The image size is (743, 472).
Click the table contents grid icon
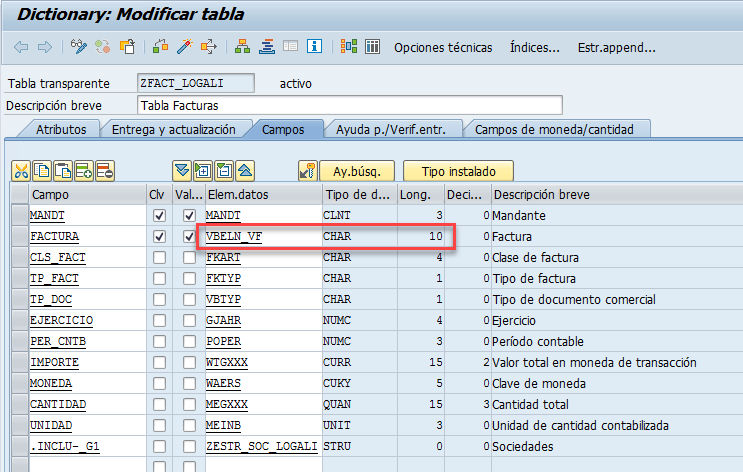[x=349, y=46]
